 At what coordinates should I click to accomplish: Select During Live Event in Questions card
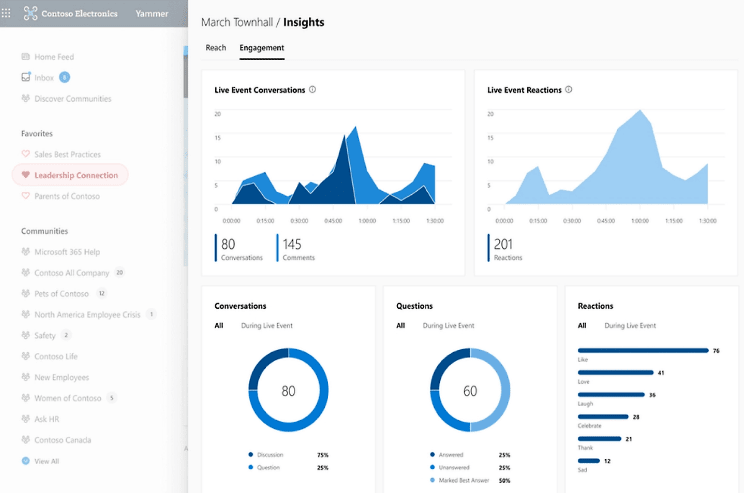click(449, 325)
